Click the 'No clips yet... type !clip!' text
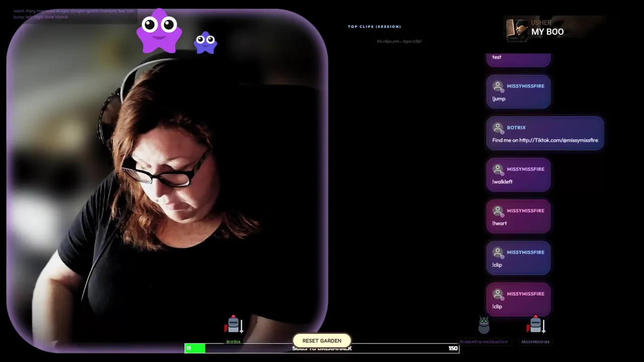Screen dimensions: 644x362 tap(399, 41)
